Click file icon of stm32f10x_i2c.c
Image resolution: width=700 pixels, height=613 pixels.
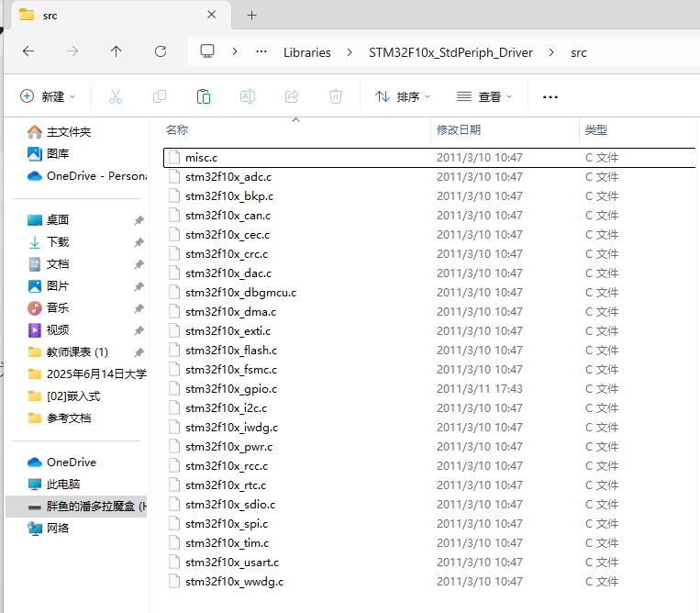coord(174,408)
